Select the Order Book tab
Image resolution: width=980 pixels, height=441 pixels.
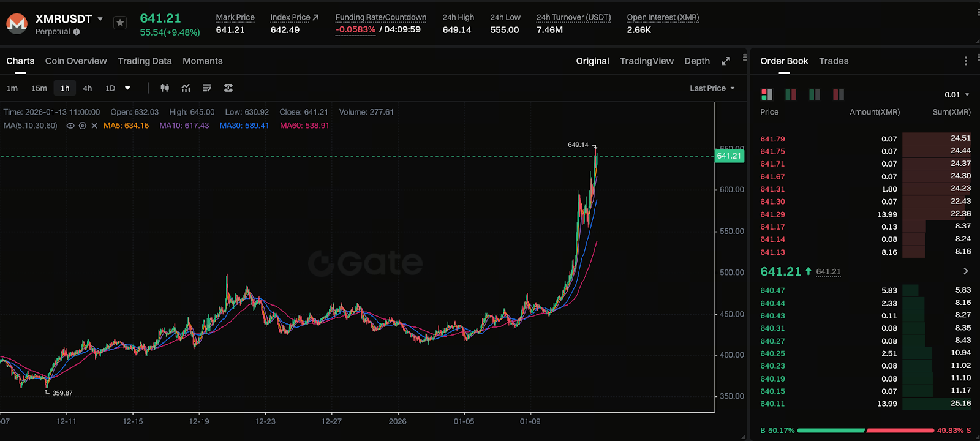tap(784, 61)
